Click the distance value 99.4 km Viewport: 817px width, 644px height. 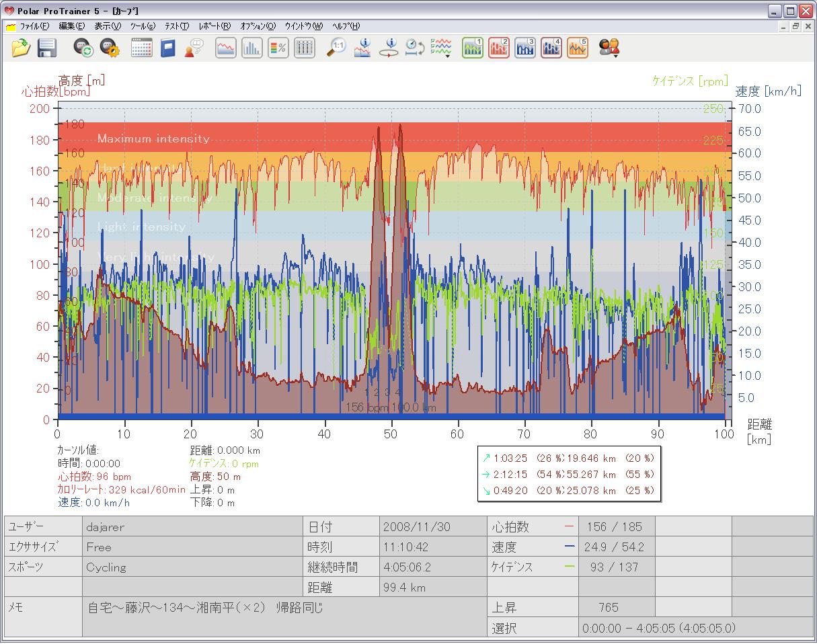433,587
